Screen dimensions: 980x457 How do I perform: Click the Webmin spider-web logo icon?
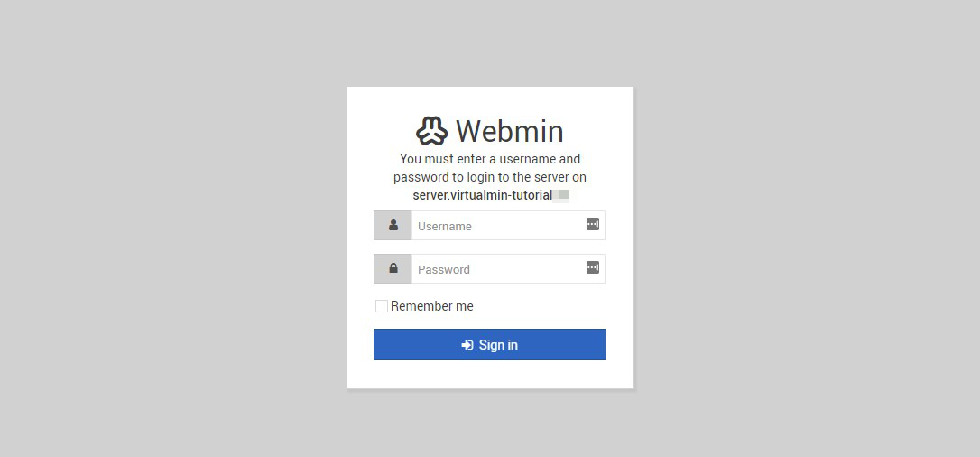pos(432,131)
